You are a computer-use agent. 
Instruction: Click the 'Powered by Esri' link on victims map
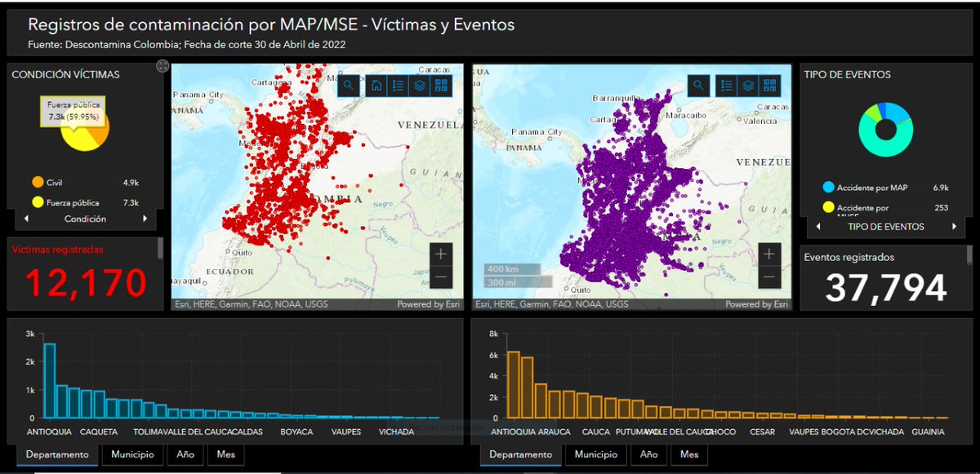(x=427, y=304)
